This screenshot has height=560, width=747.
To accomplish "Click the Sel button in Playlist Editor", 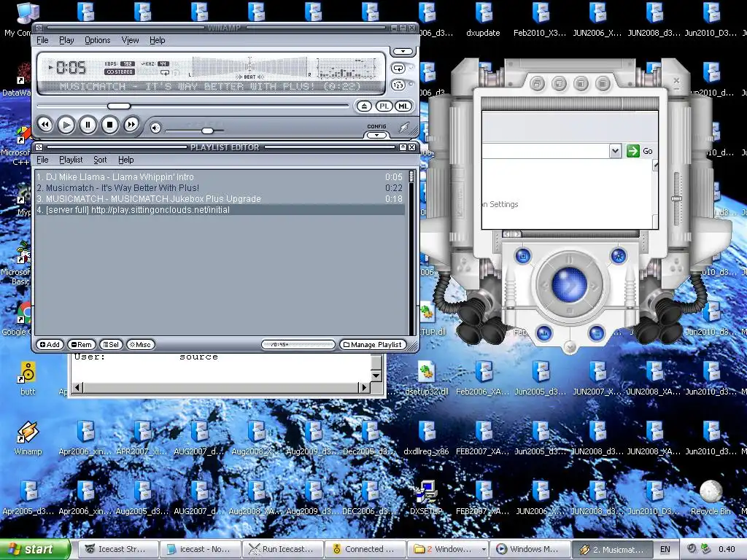I will (x=111, y=344).
